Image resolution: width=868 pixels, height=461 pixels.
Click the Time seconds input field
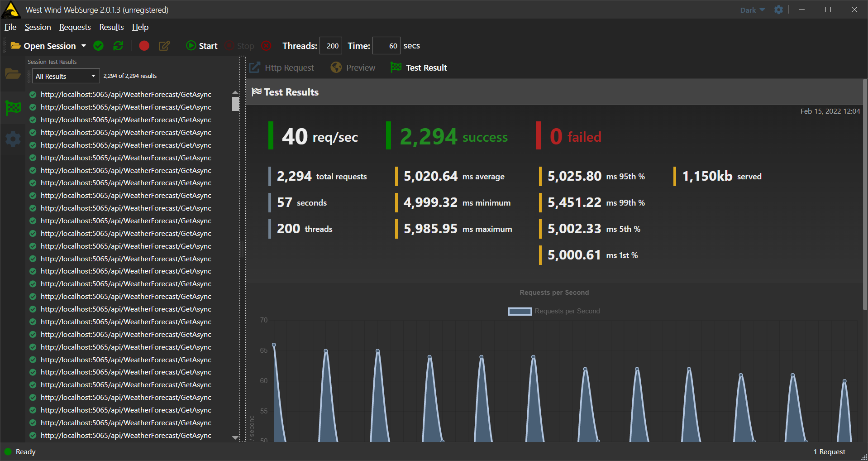tap(386, 46)
